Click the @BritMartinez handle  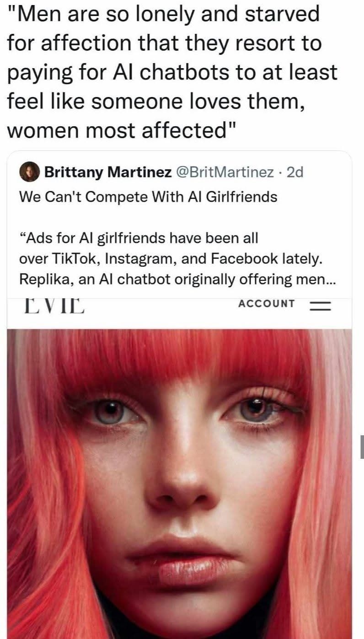pyautogui.click(x=224, y=172)
